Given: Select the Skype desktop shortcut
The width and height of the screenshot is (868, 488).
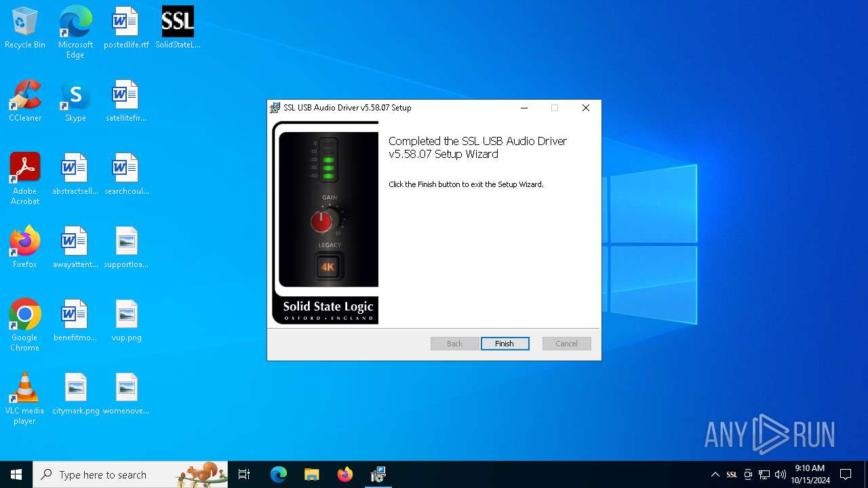Looking at the screenshot, I should [75, 102].
